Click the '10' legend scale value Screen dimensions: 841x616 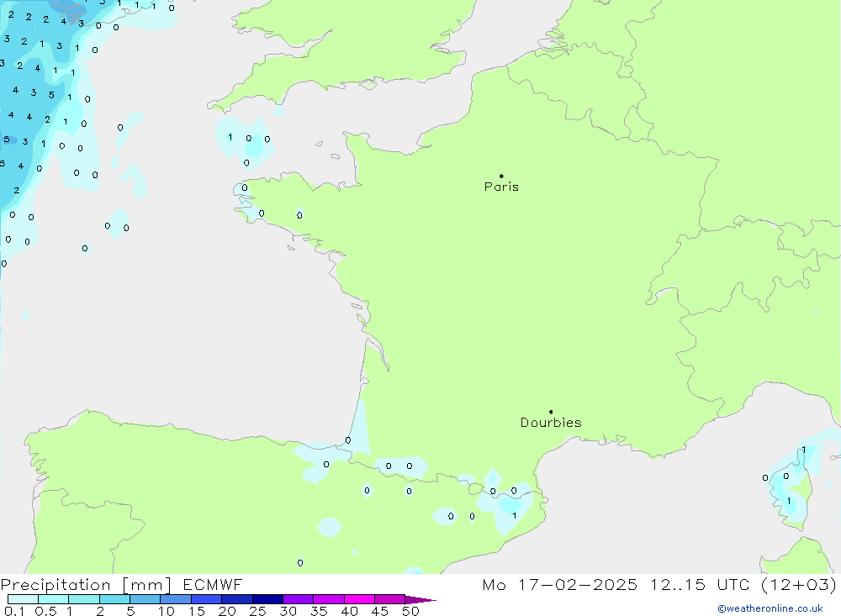coord(167,611)
